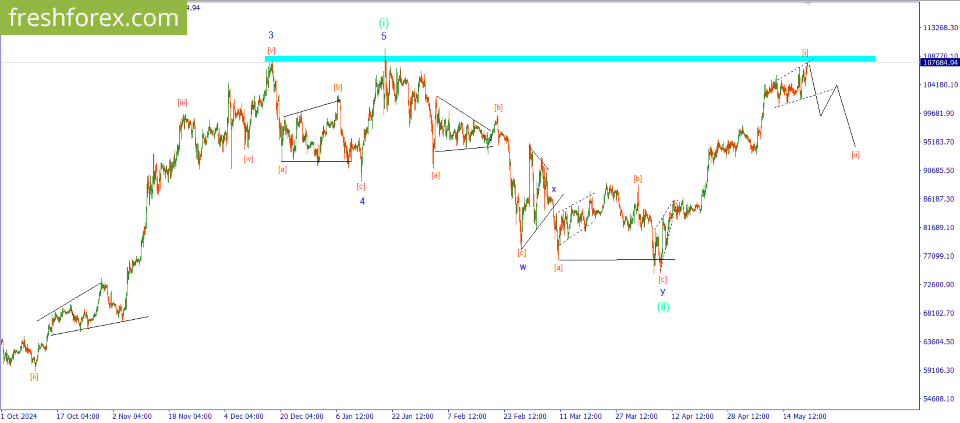Click the green (i) wave label
The height and width of the screenshot is (423, 960).
(x=383, y=23)
